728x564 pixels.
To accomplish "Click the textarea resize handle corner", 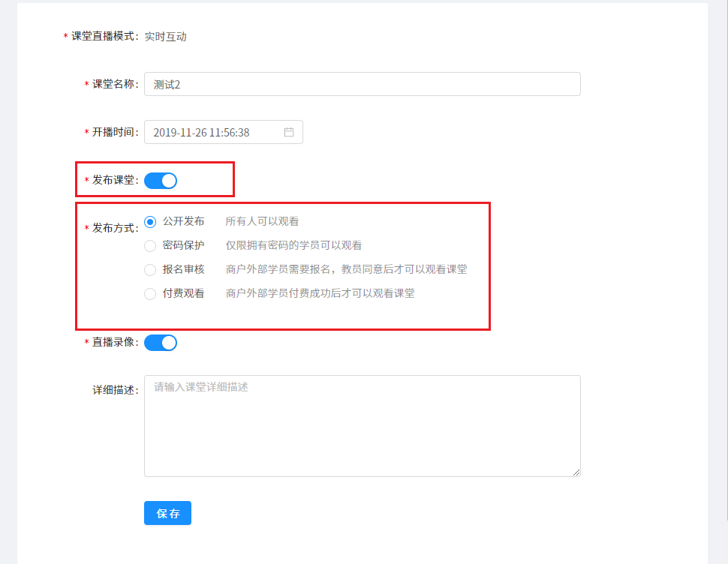I will pyautogui.click(x=576, y=472).
